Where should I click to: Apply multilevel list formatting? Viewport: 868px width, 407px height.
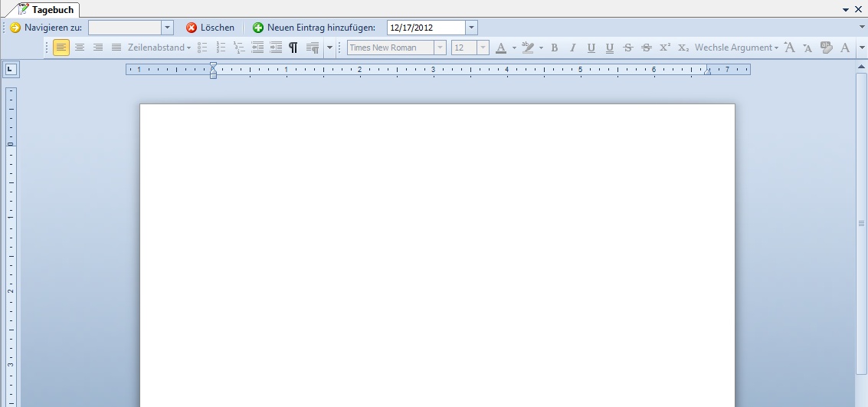pos(239,48)
